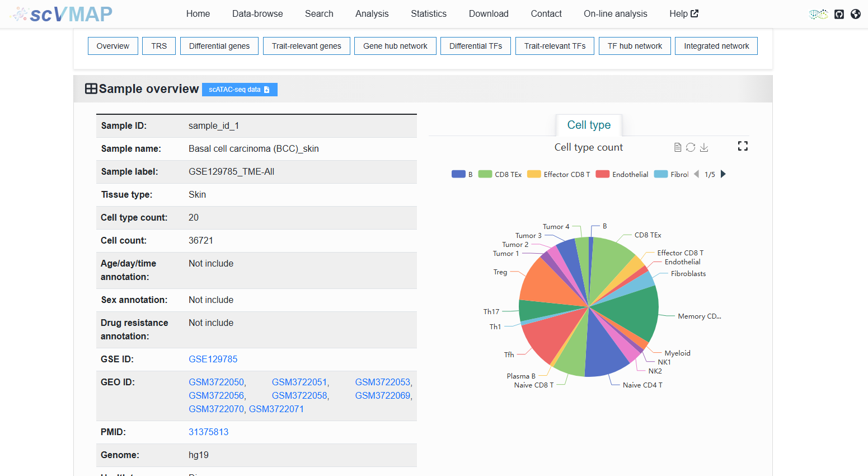
Task: Switch to the Cell type tab
Action: tap(589, 125)
